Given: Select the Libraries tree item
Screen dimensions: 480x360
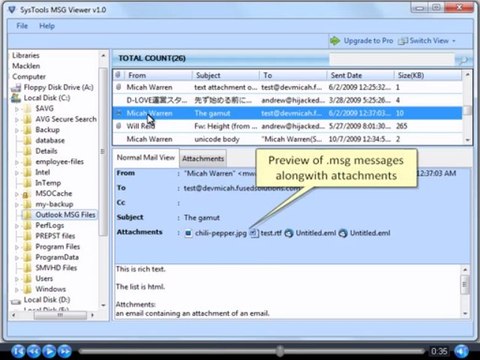Looking at the screenshot, I should coord(26,55).
